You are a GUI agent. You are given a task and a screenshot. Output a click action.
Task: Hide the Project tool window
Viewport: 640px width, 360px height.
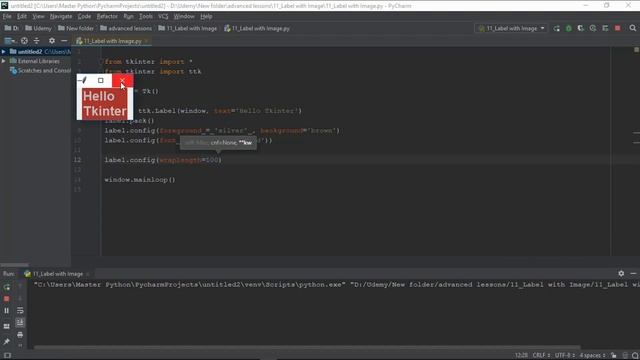[x=64, y=41]
